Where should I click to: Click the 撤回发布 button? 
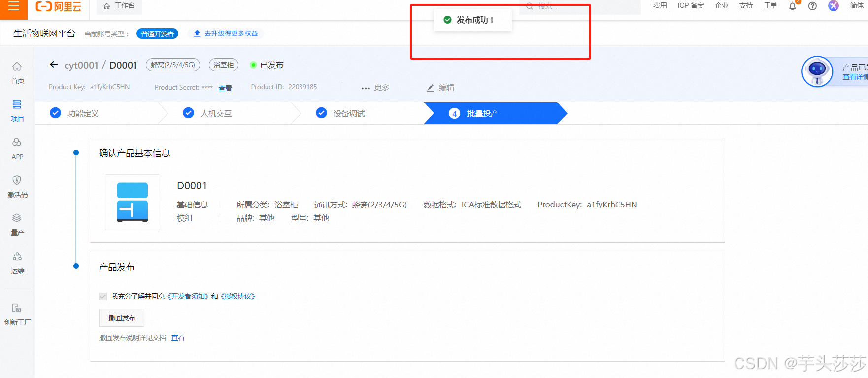pos(122,318)
